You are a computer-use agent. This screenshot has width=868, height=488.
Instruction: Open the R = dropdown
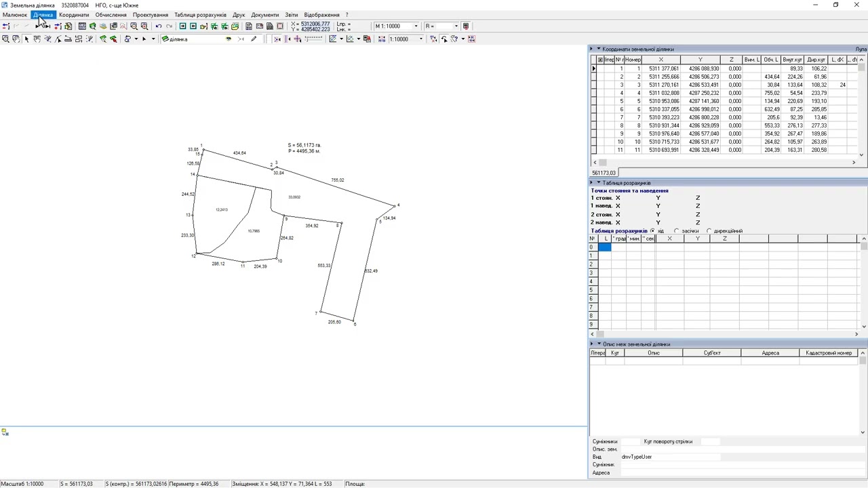coord(456,26)
